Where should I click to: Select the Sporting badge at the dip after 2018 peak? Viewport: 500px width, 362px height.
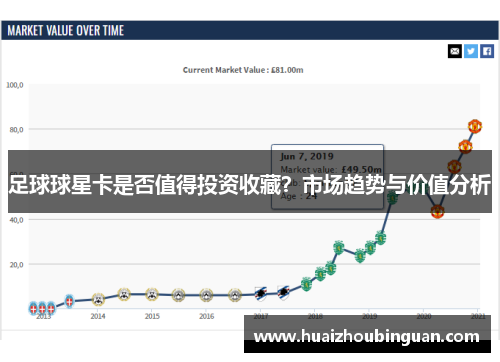pos(360,256)
